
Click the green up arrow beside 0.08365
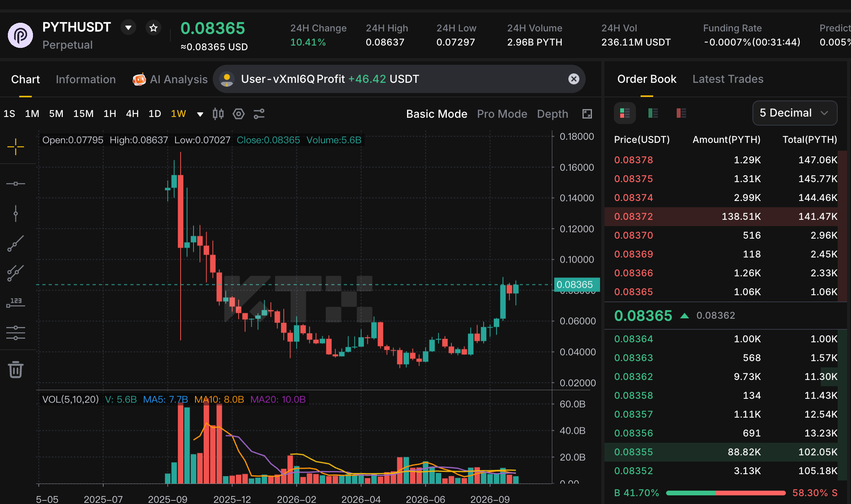684,316
